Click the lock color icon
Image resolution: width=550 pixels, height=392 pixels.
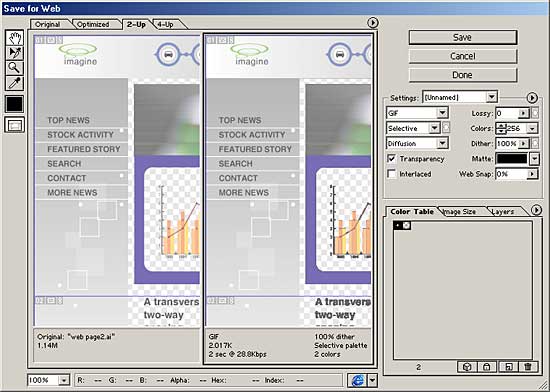click(x=487, y=367)
